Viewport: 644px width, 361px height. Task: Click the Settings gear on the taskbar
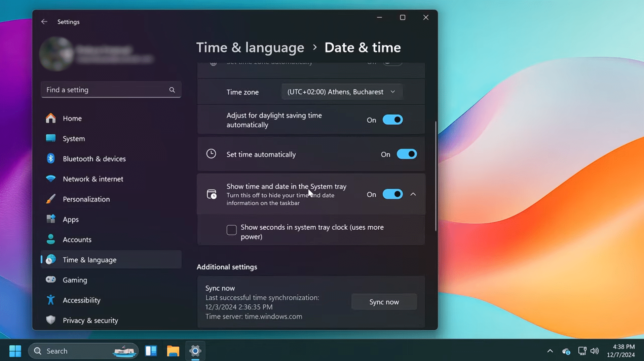(195, 351)
